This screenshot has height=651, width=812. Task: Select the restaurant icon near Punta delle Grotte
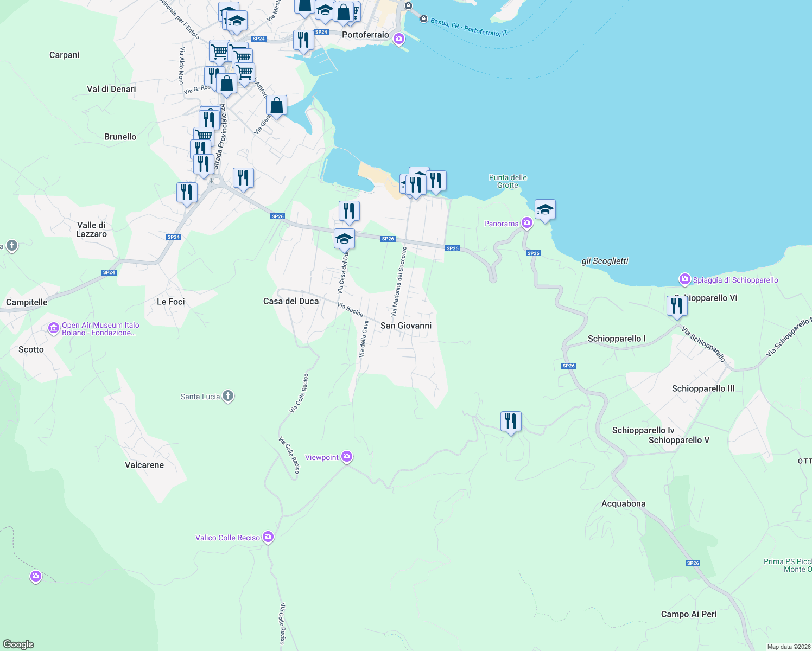point(436,181)
